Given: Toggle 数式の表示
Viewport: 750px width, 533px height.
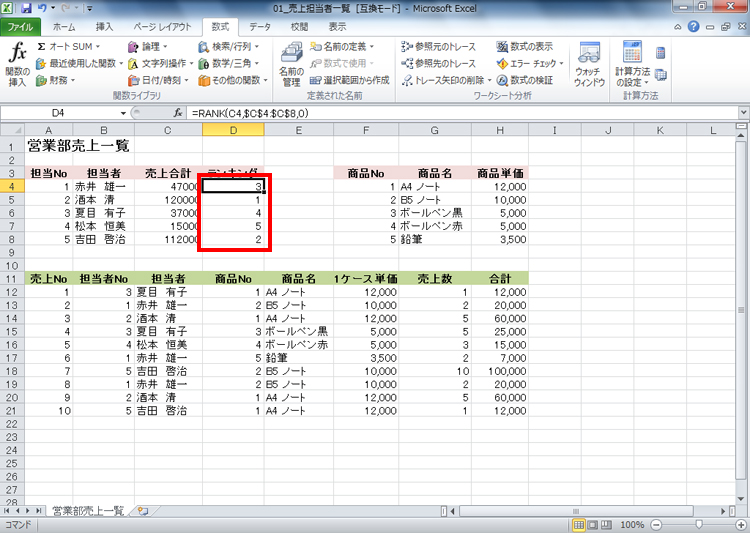Looking at the screenshot, I should click(525, 46).
